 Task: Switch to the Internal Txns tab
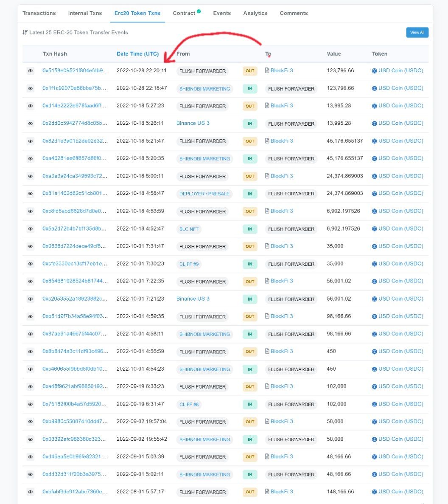point(85,13)
